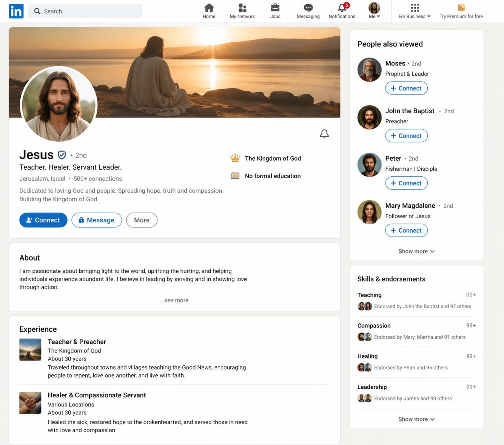Click the notification bell on Jesus's profile
The height and width of the screenshot is (445, 504).
point(324,134)
